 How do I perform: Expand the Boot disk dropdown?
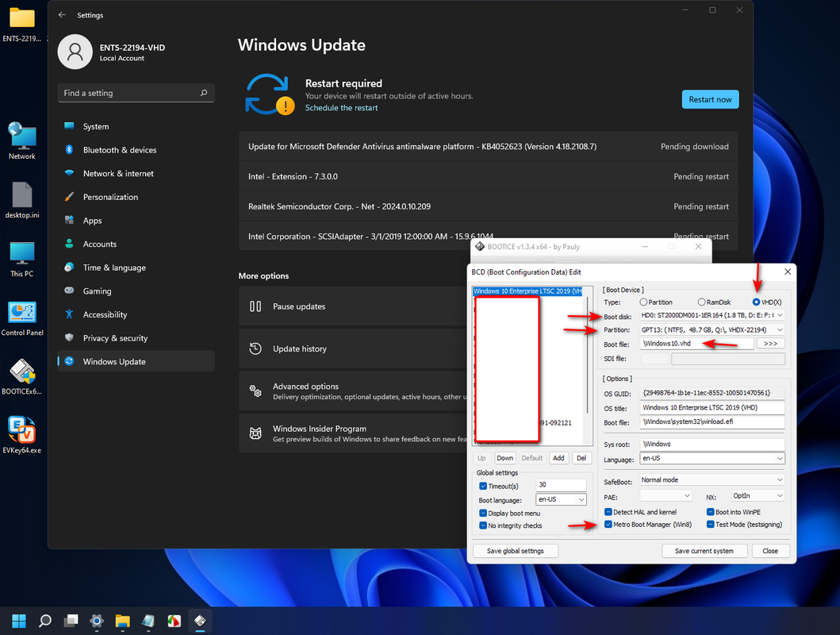(780, 315)
